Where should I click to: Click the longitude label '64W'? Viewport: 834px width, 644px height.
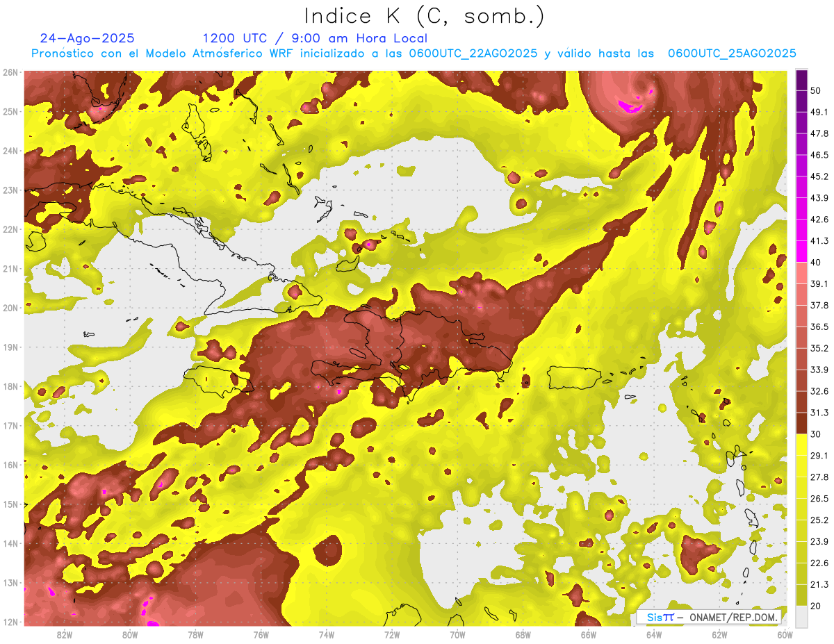pos(654,634)
